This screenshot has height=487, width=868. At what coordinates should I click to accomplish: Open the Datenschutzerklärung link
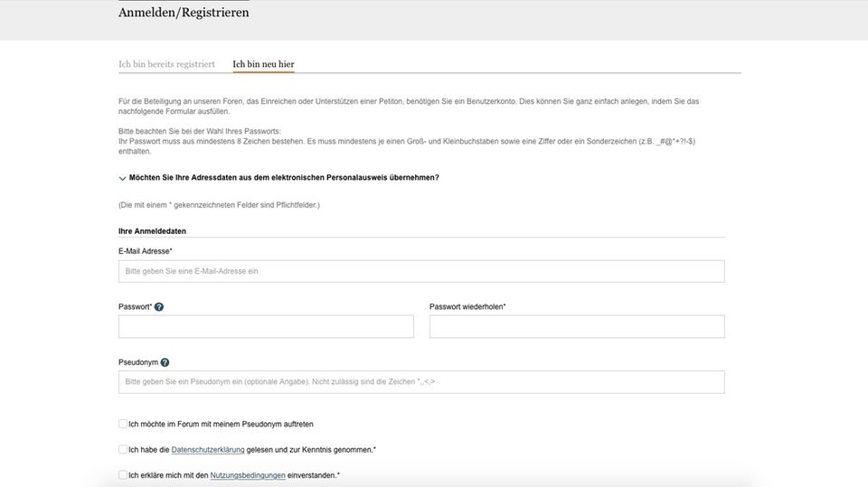tap(208, 449)
